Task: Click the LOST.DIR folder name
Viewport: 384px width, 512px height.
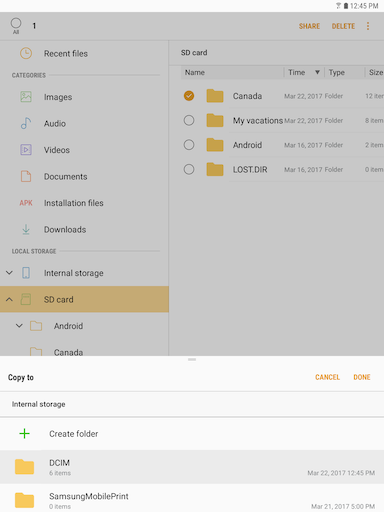Action: coord(250,169)
